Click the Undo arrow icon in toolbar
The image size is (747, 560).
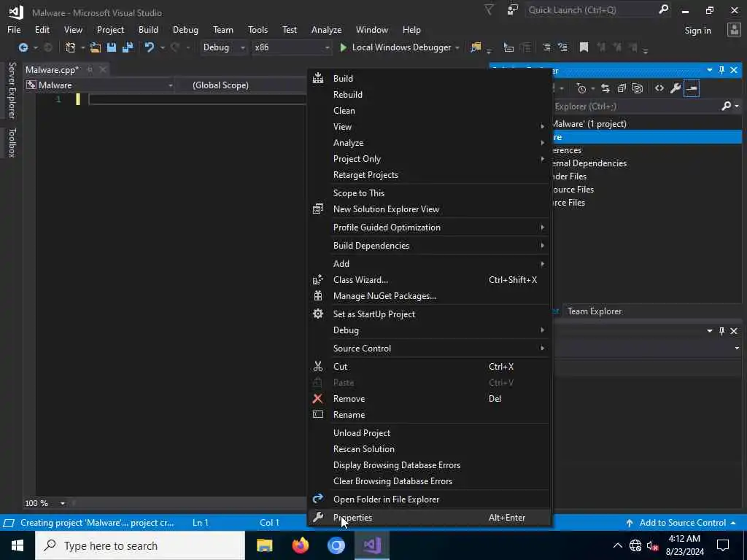pos(150,47)
